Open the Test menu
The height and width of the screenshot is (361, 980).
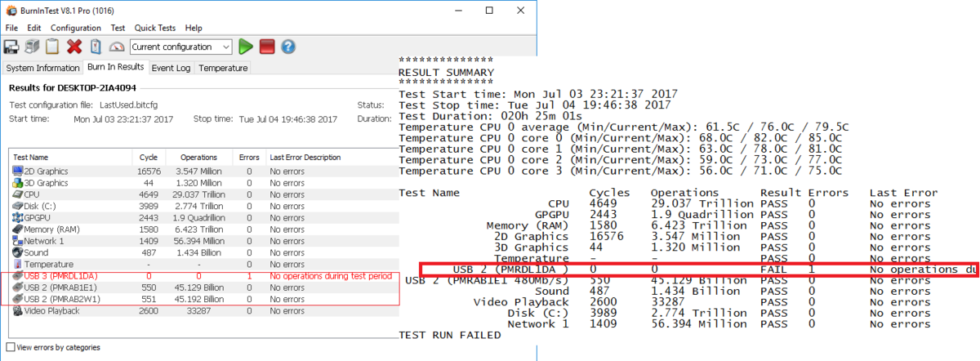click(x=118, y=28)
